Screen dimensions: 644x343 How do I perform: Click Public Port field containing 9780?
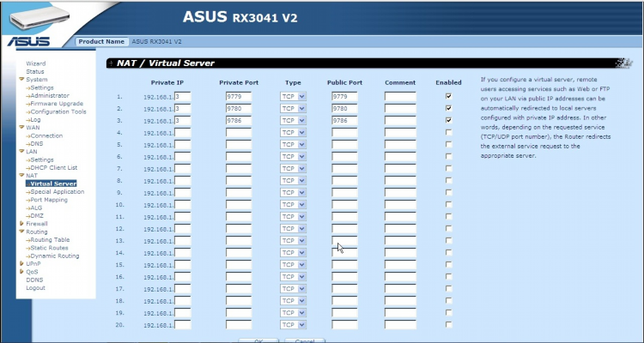(x=344, y=109)
